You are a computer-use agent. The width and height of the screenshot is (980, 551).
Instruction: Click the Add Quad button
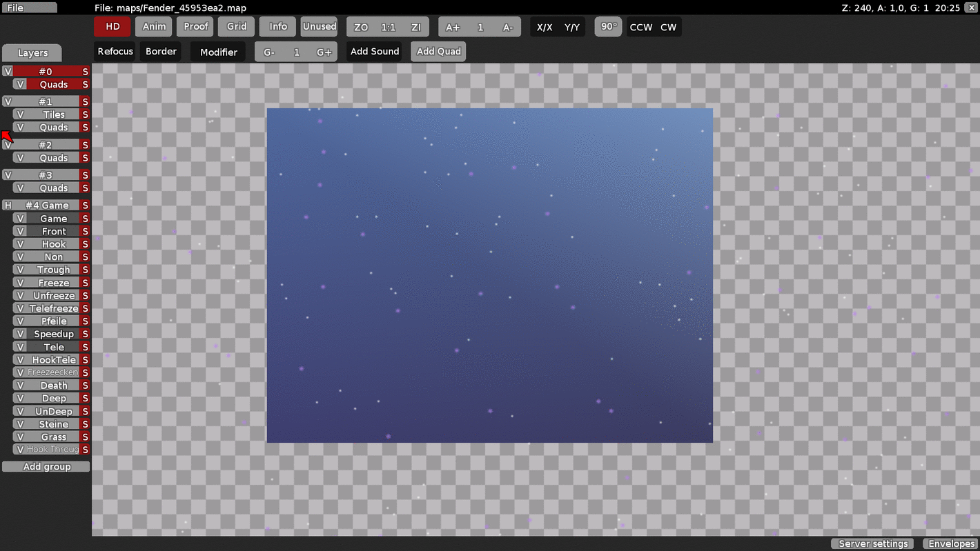438,52
